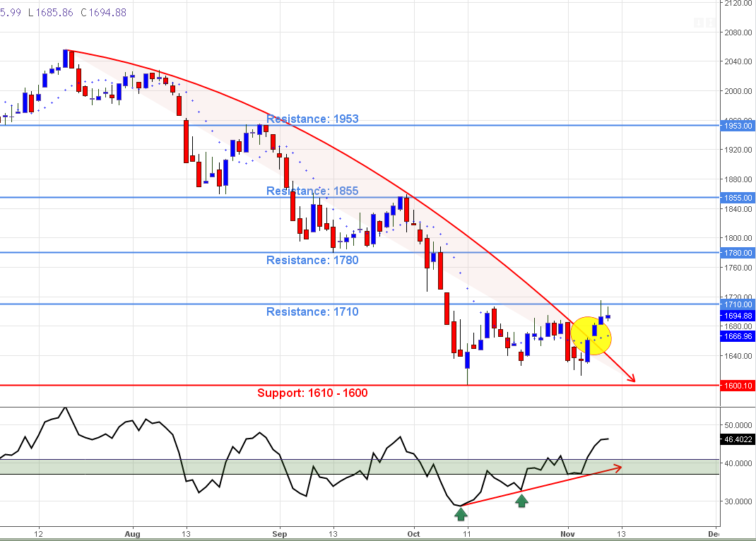Click the 'L 1685.86' low value in header
The image size is (756, 541).
[x=51, y=13]
